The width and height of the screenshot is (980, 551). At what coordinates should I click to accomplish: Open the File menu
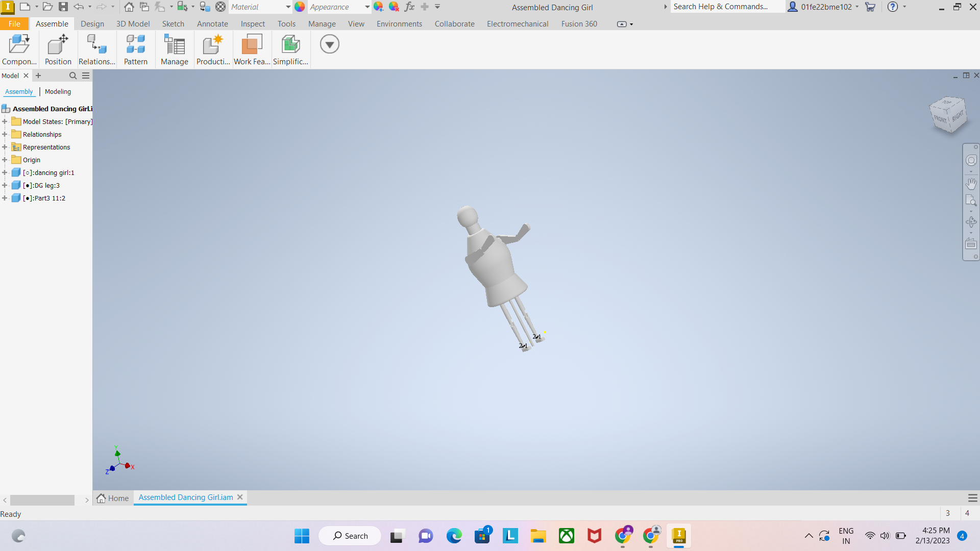click(x=14, y=23)
